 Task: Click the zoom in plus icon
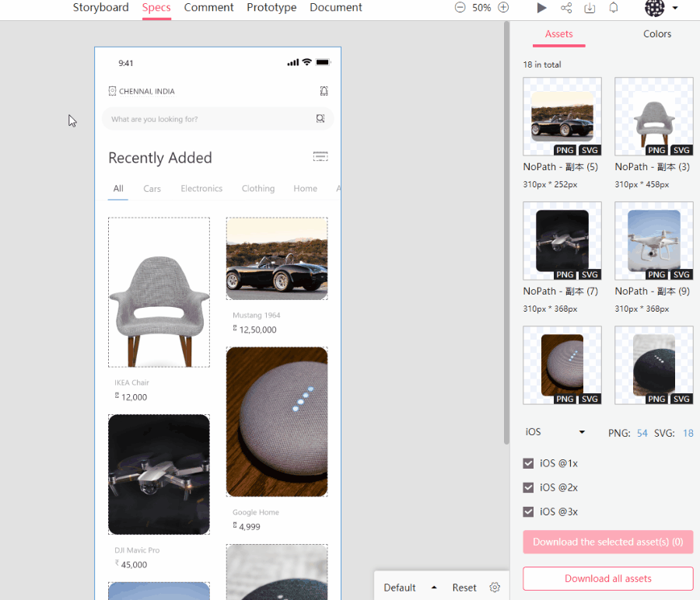click(503, 8)
